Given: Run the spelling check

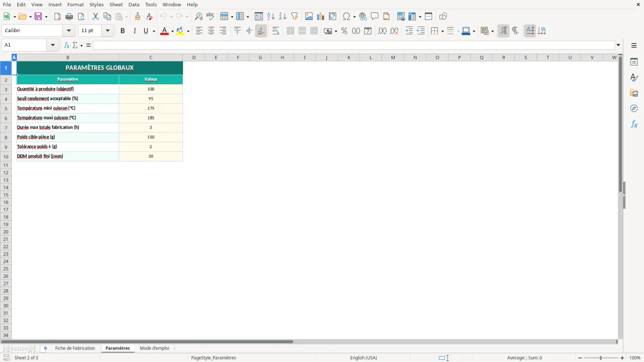Looking at the screenshot, I should point(210,17).
